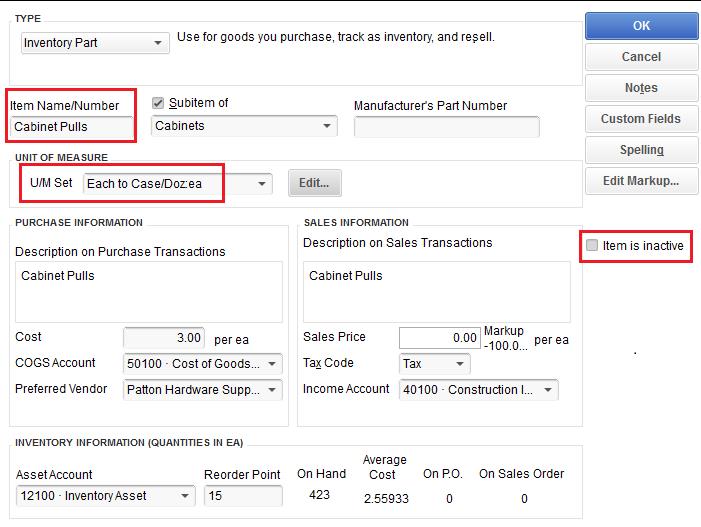Open Custom Fields dialog

point(641,119)
